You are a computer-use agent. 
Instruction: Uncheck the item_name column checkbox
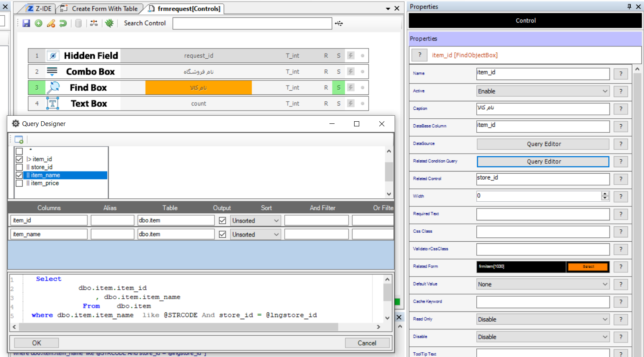point(19,175)
